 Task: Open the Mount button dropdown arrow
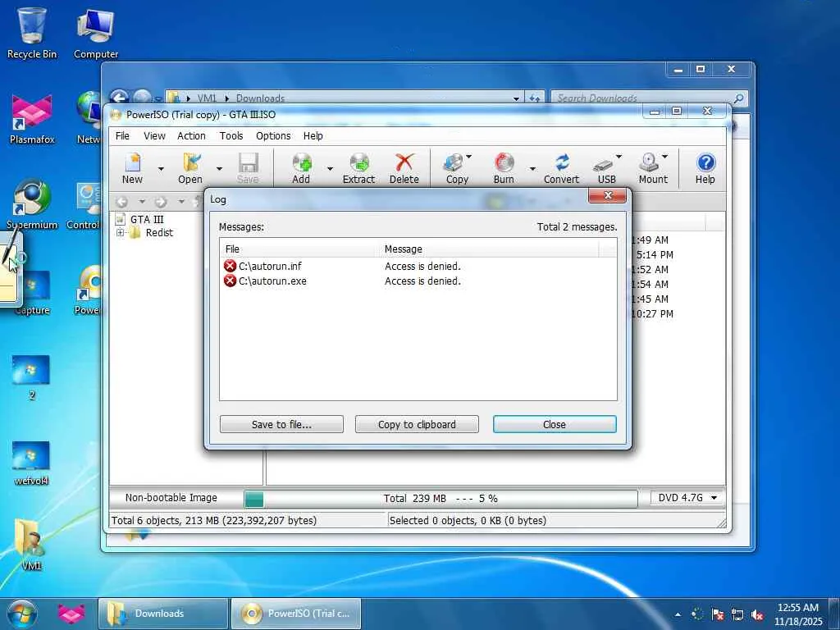664,157
